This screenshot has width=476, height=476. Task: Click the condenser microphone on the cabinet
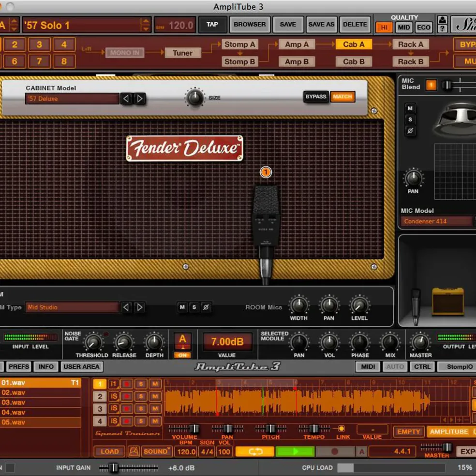point(266,234)
